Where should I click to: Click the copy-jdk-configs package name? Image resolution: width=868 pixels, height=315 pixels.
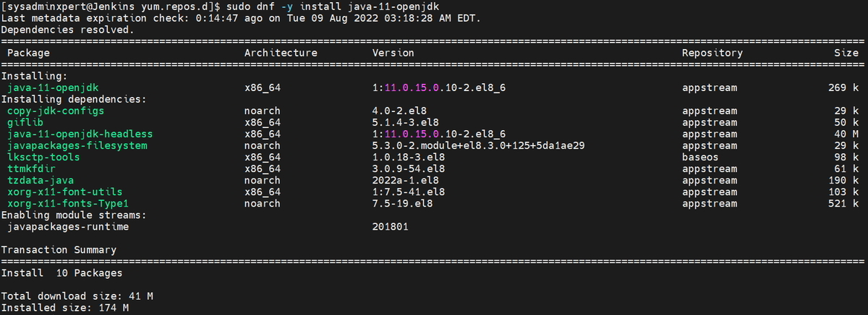[x=55, y=111]
